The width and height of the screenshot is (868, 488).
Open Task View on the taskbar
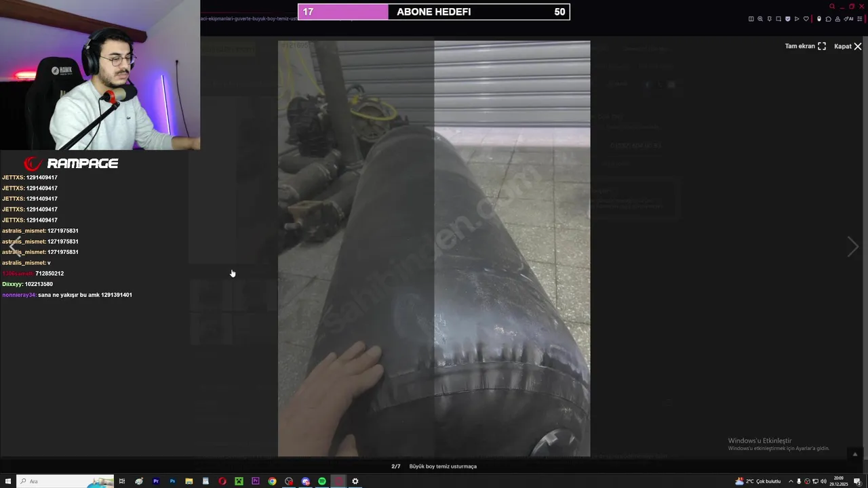(x=122, y=481)
